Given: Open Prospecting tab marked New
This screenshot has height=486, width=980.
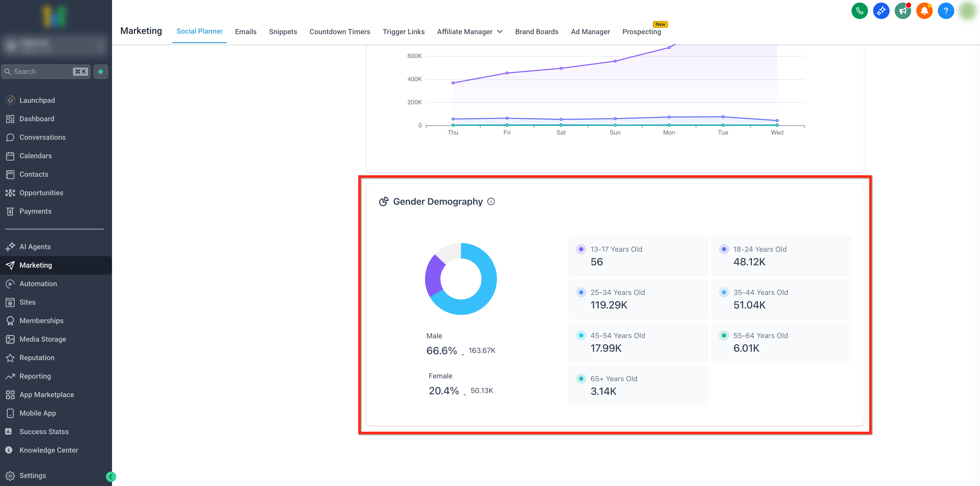Looking at the screenshot, I should tap(641, 32).
